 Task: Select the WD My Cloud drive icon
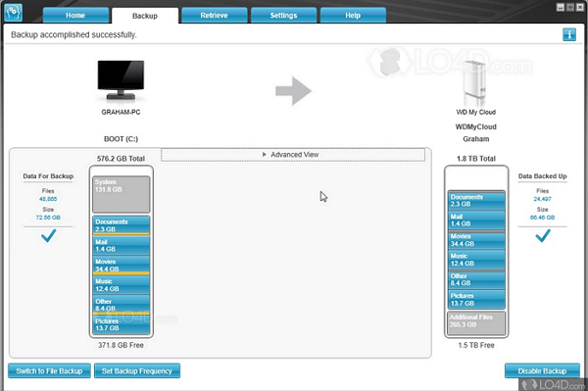click(475, 83)
